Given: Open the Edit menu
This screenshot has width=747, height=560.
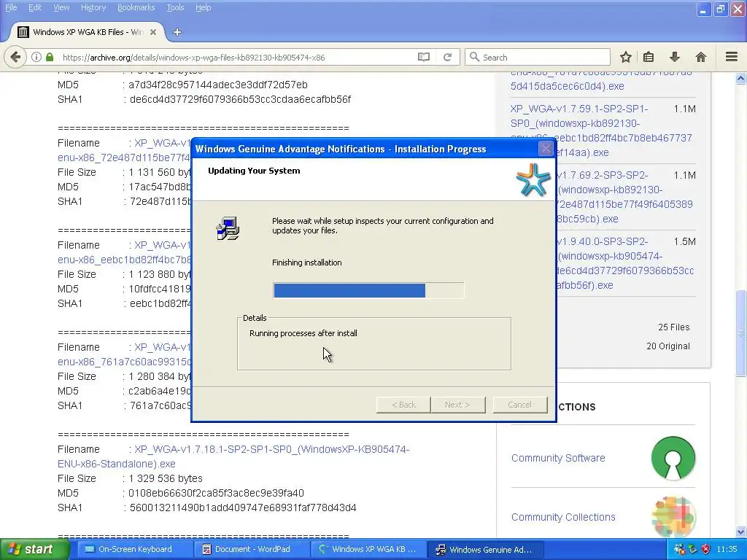Looking at the screenshot, I should pos(35,7).
